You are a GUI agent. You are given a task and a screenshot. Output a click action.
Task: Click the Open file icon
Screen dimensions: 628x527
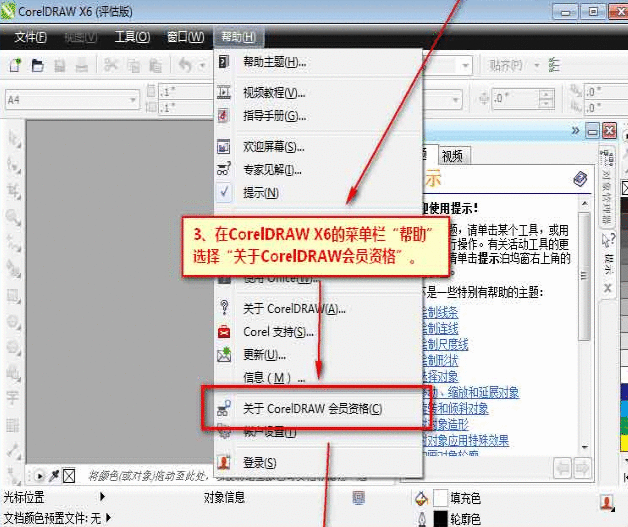click(x=37, y=65)
